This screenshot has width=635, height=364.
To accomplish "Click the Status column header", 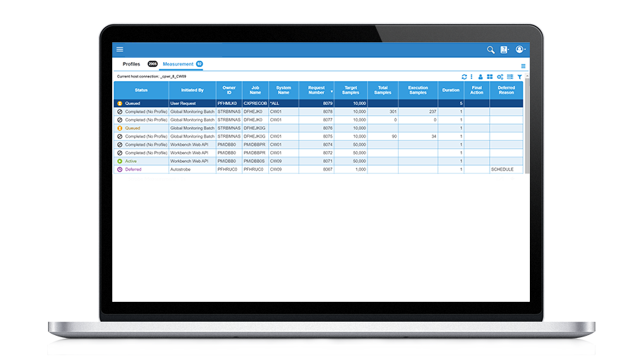I will point(141,90).
